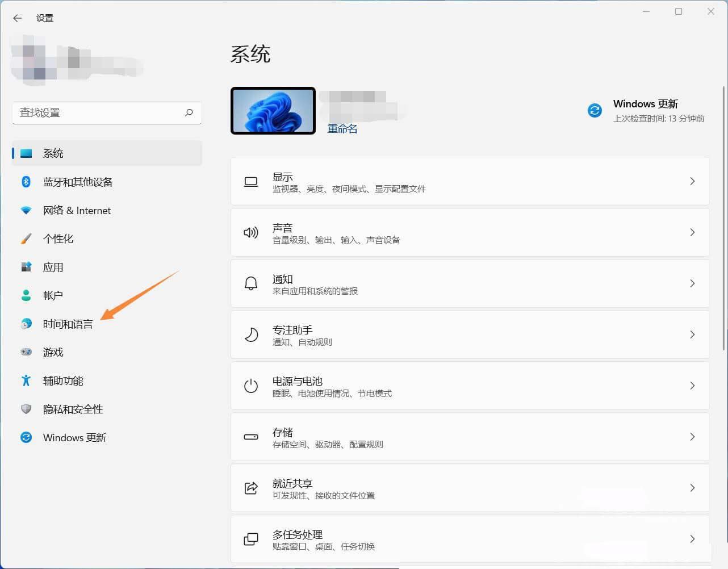Open 个性化 via its paintbrush icon
The width and height of the screenshot is (728, 569).
[26, 239]
